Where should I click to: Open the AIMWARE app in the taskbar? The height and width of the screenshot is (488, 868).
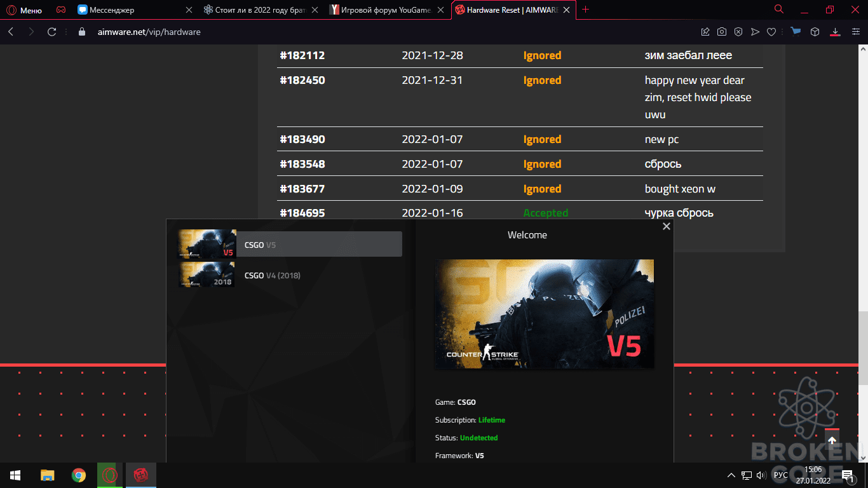tap(141, 475)
